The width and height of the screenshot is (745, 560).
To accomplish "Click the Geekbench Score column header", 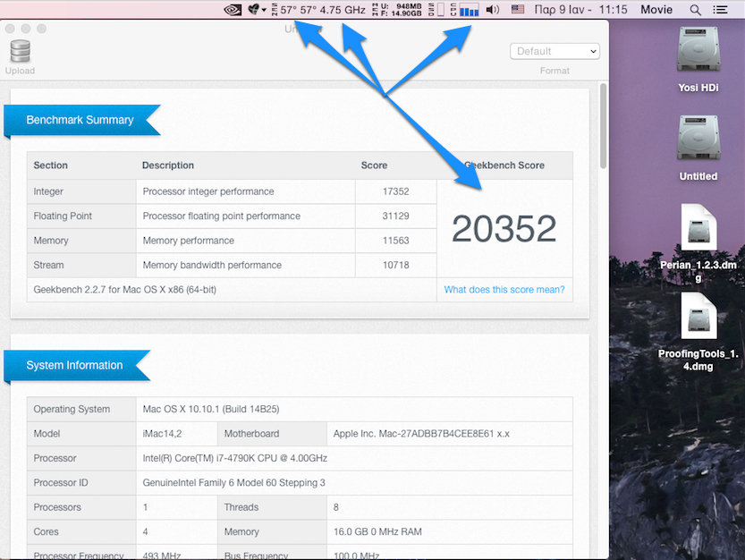I will click(504, 165).
